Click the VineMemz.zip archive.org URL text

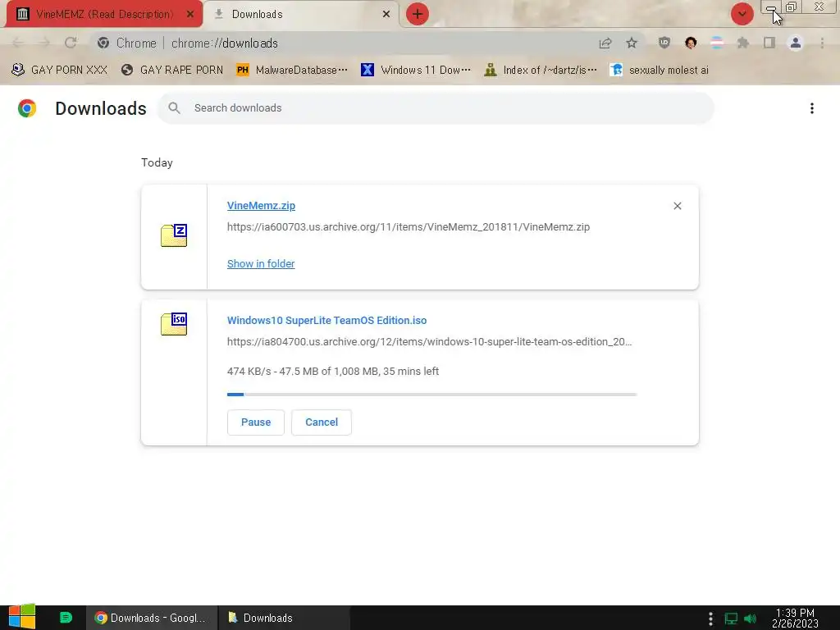coord(409,227)
